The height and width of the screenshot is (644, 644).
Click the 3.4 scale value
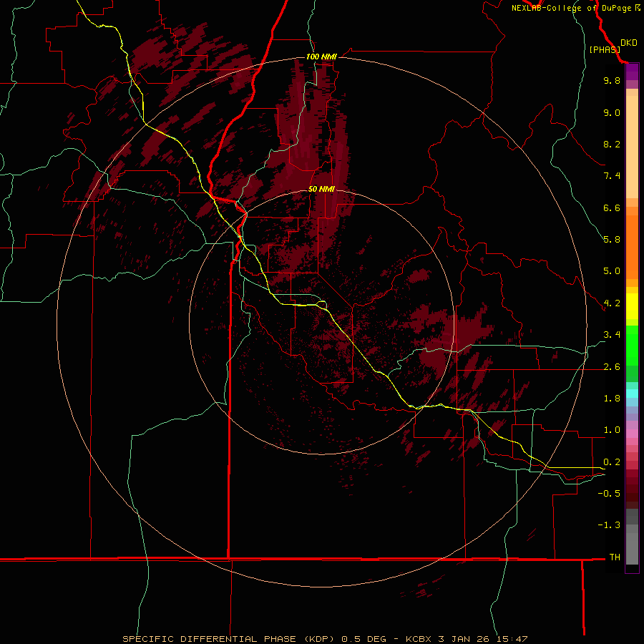coord(612,335)
